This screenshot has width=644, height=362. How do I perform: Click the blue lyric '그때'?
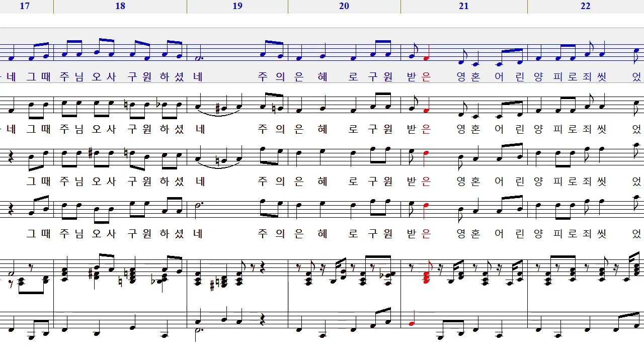pyautogui.click(x=38, y=77)
